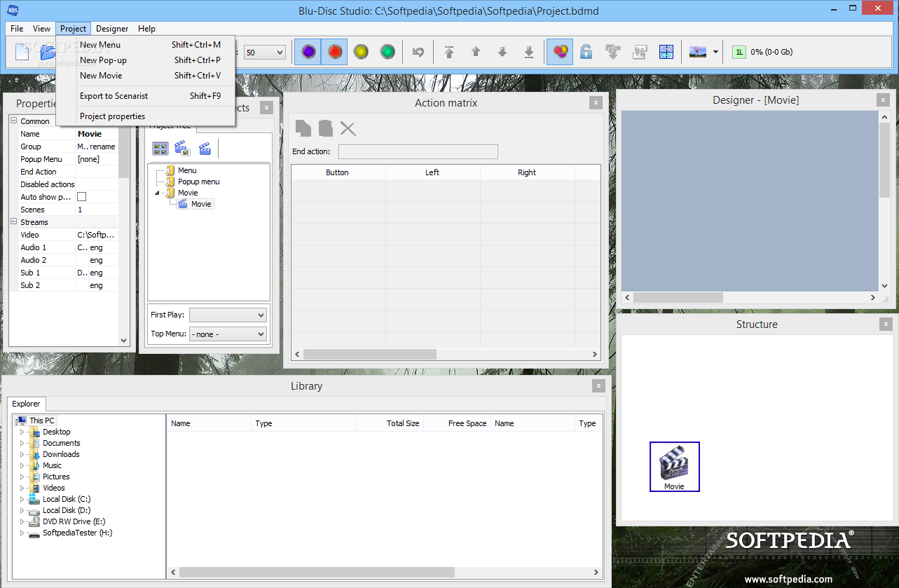
Task: Open the Help menu
Action: (146, 29)
